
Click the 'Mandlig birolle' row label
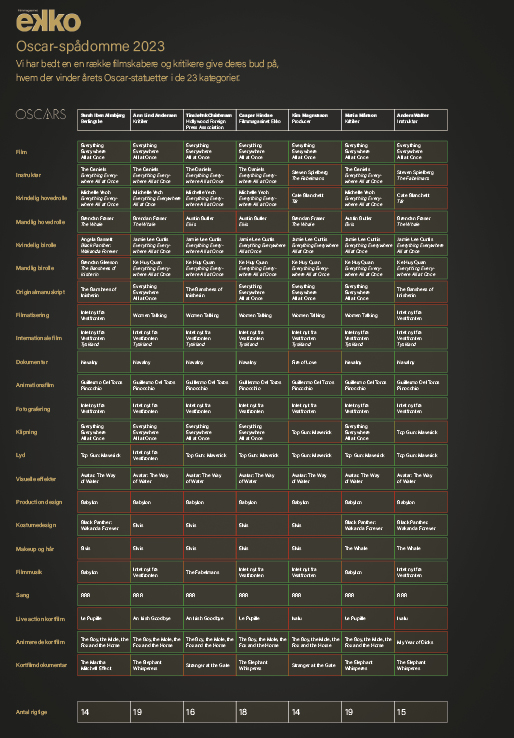point(35,268)
